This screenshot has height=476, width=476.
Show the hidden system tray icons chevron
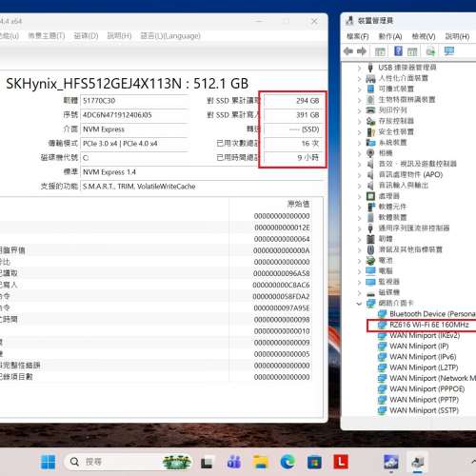pyautogui.click(x=473, y=461)
